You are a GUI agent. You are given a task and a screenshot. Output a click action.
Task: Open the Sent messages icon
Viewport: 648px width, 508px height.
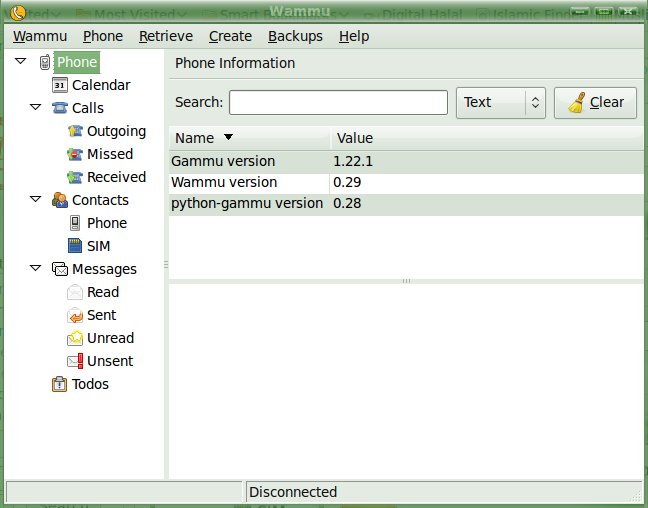pos(75,315)
